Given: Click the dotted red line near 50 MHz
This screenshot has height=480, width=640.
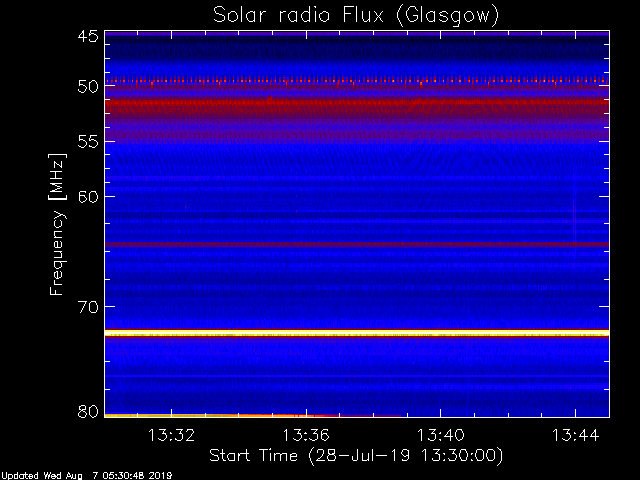Looking at the screenshot, I should (x=357, y=81).
